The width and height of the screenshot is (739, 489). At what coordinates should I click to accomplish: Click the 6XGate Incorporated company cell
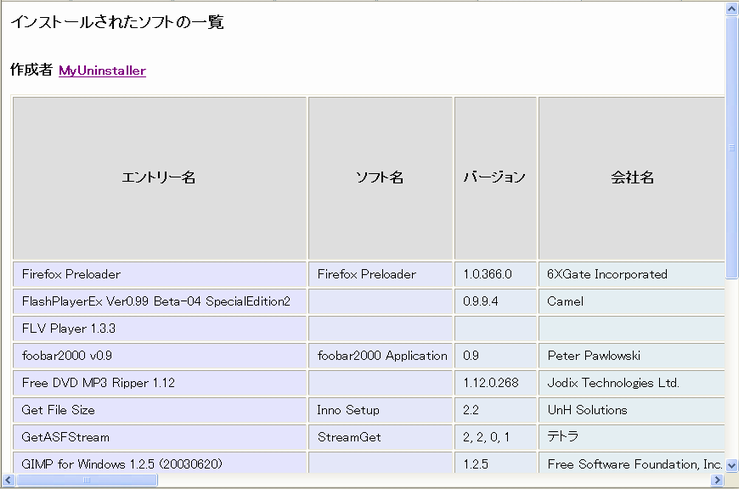coord(632,274)
